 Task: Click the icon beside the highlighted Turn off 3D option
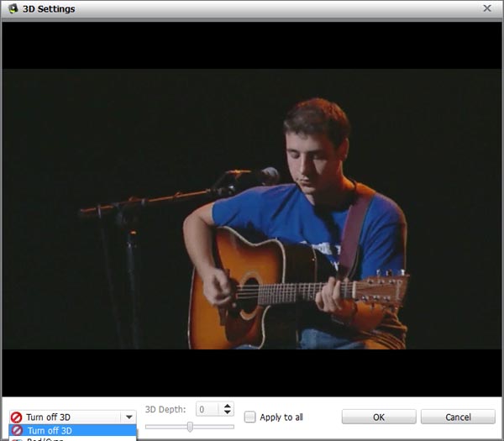(x=18, y=431)
